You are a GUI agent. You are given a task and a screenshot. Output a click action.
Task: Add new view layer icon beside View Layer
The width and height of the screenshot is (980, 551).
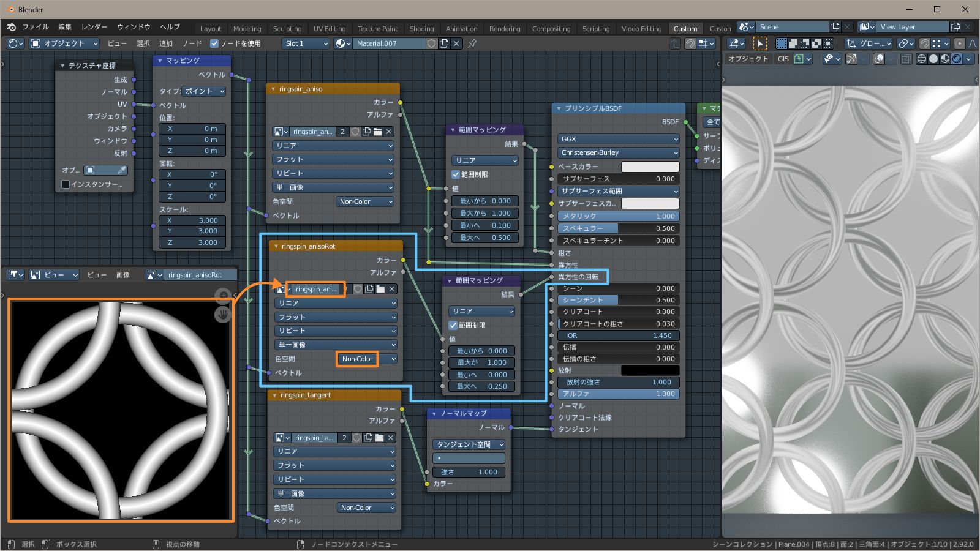point(956,27)
